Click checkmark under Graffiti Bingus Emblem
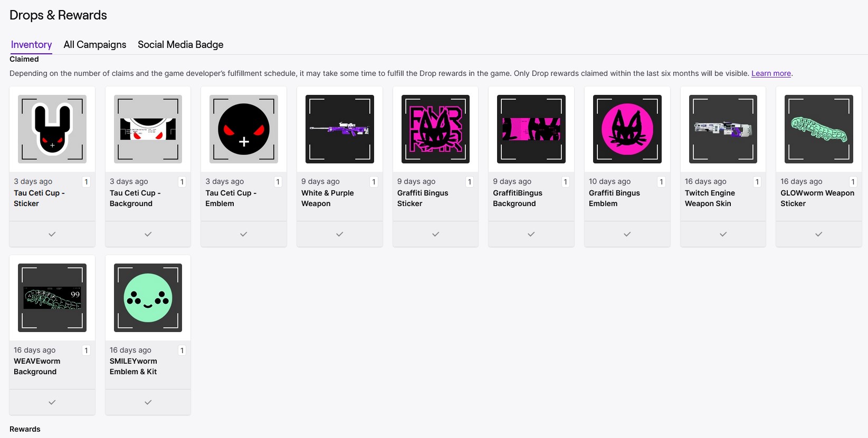Viewport: 868px width, 438px height. pyautogui.click(x=627, y=234)
